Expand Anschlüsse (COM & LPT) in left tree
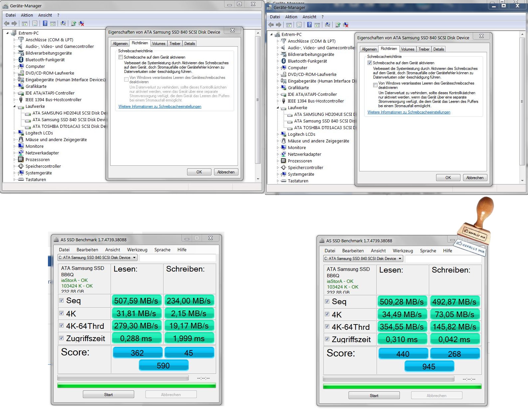Viewport: 528px width, 420px height. click(15, 40)
